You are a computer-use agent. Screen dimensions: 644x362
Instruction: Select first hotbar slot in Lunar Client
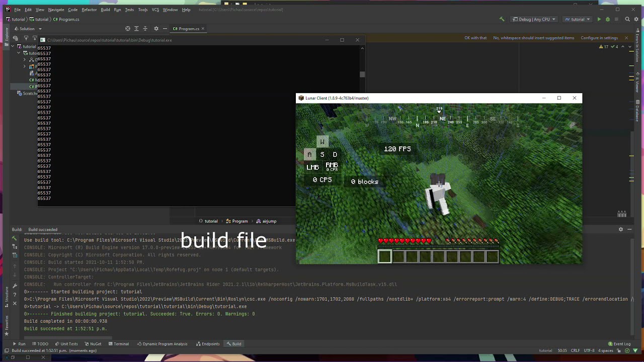click(x=384, y=256)
